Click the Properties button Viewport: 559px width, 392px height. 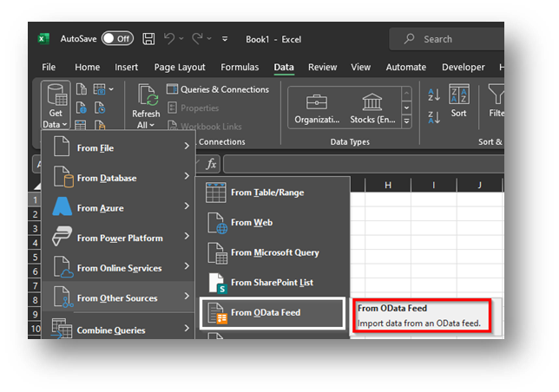193,108
